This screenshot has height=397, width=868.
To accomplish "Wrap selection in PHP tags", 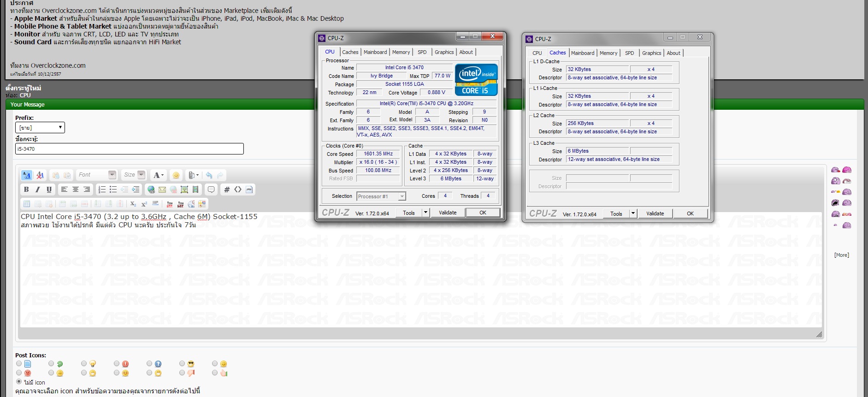I will (x=249, y=190).
